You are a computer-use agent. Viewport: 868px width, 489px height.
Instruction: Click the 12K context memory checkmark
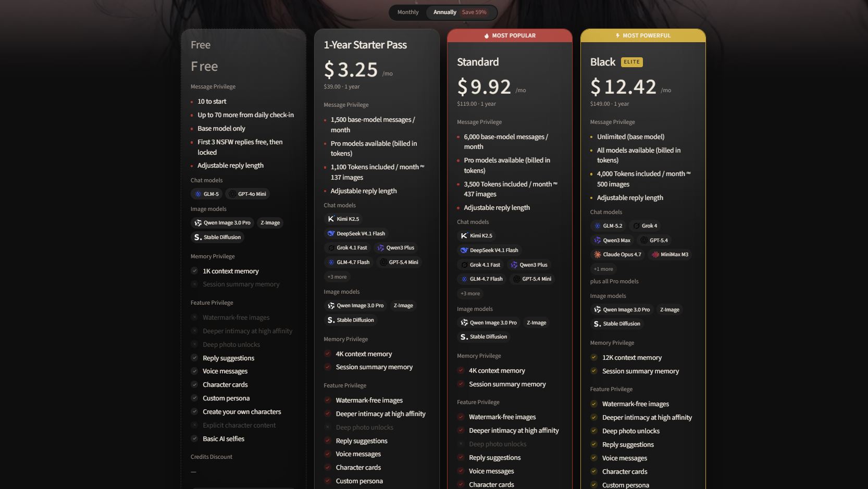(594, 357)
